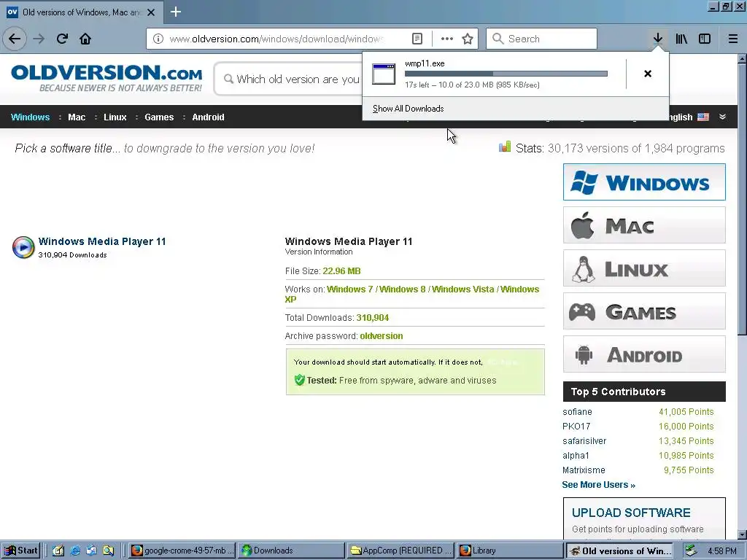The width and height of the screenshot is (747, 560).
Task: Click See More Users link
Action: pos(598,485)
